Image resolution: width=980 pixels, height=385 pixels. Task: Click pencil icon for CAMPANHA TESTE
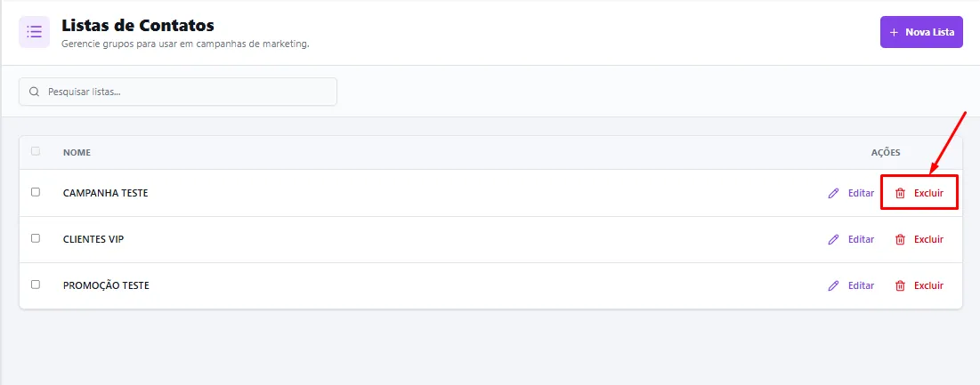click(x=833, y=194)
